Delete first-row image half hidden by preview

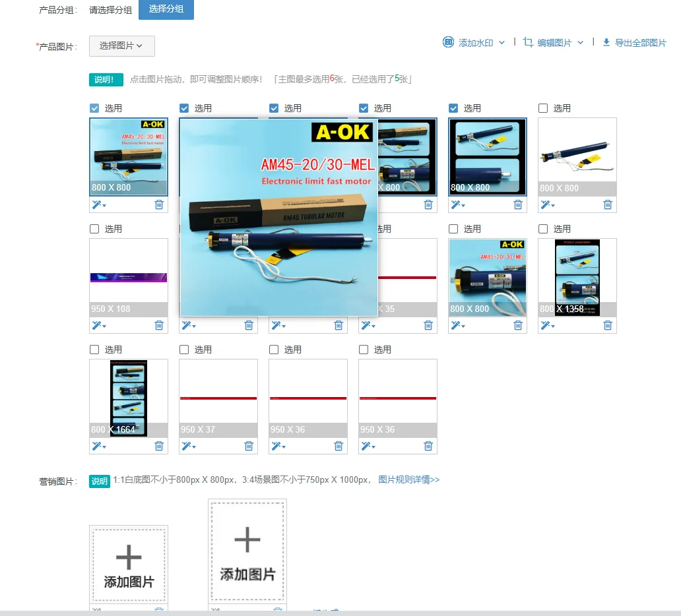pos(428,204)
